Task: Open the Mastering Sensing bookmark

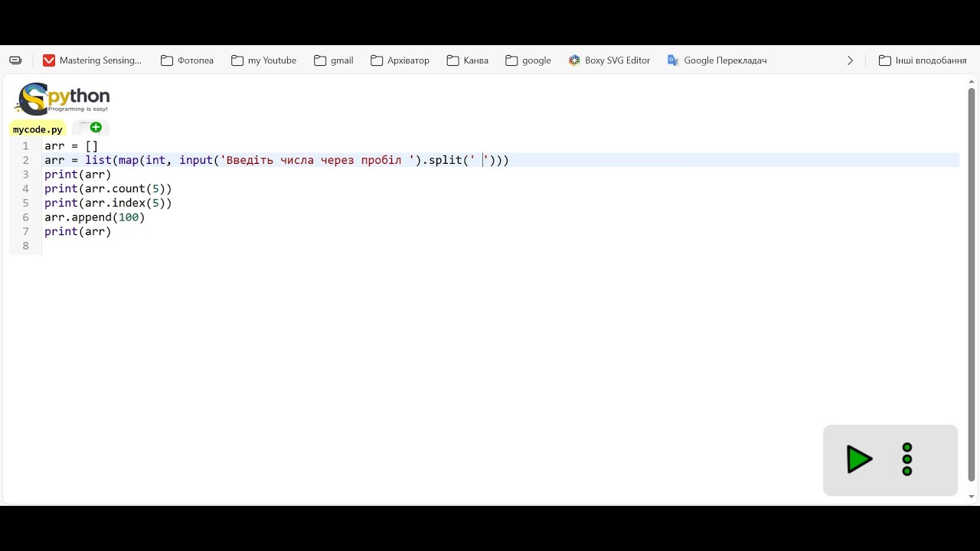Action: click(93, 60)
